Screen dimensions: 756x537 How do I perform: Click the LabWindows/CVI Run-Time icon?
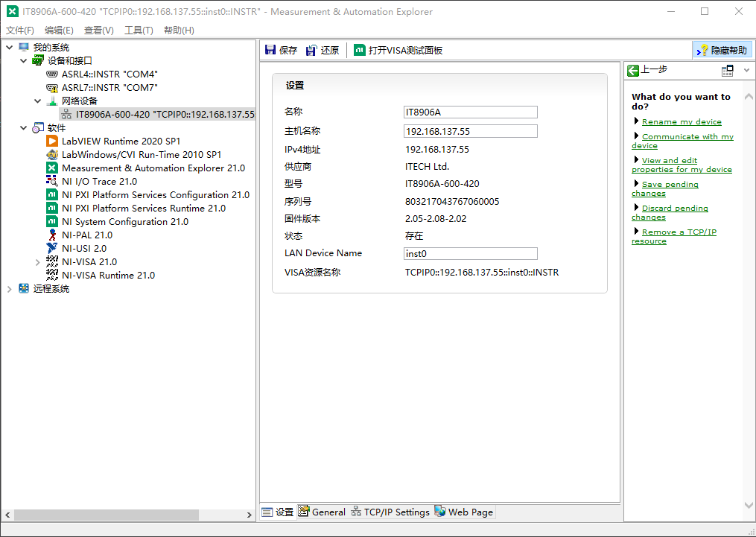tap(52, 155)
